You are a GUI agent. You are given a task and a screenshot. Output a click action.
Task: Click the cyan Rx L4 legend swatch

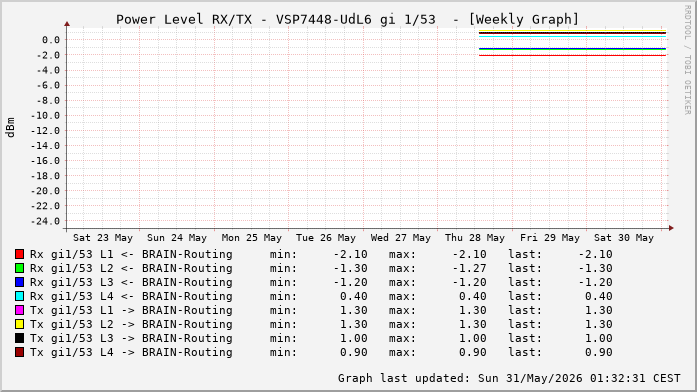(19, 296)
